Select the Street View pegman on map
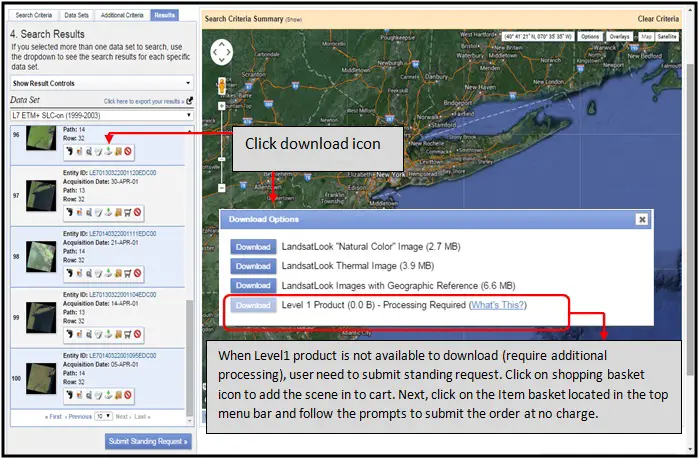 [222, 86]
